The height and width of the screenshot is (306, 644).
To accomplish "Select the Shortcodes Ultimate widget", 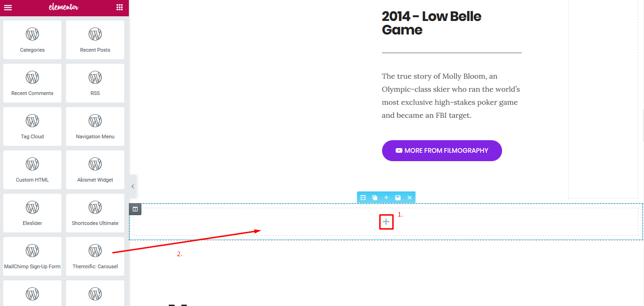I will (x=95, y=213).
